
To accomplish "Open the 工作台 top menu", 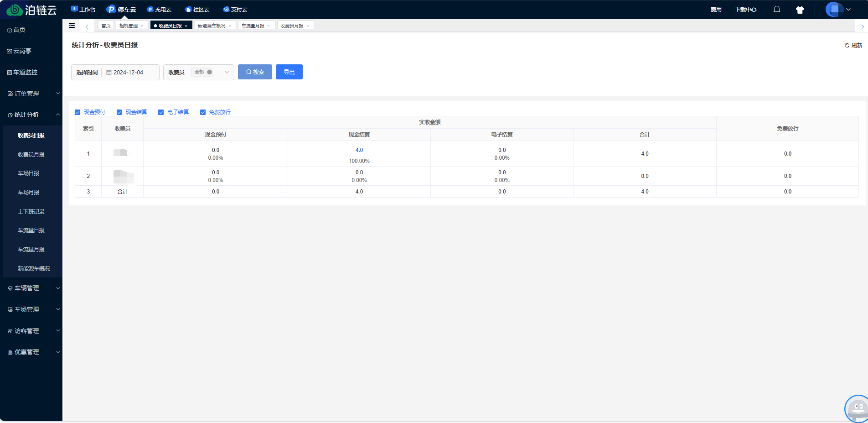I will tap(83, 10).
